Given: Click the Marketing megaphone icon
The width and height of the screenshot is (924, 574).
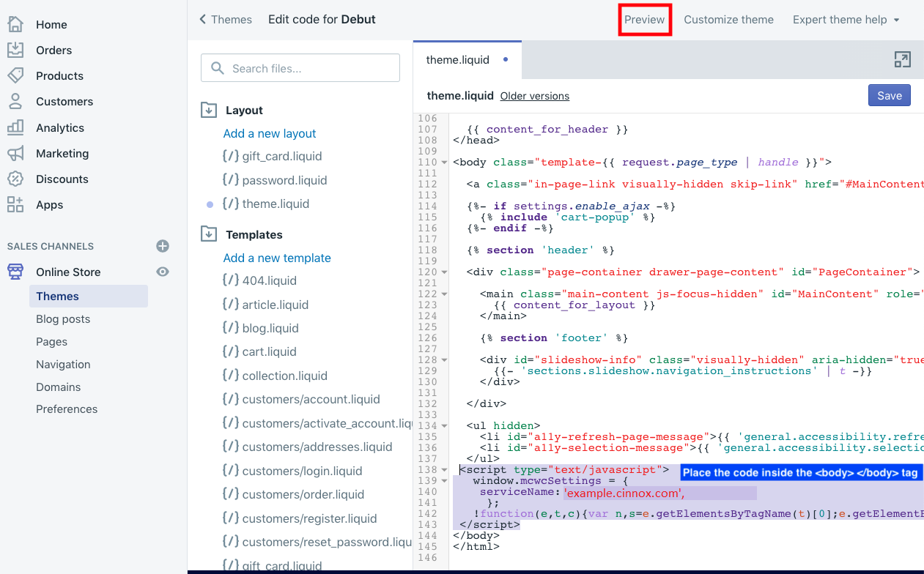Looking at the screenshot, I should pyautogui.click(x=15, y=153).
